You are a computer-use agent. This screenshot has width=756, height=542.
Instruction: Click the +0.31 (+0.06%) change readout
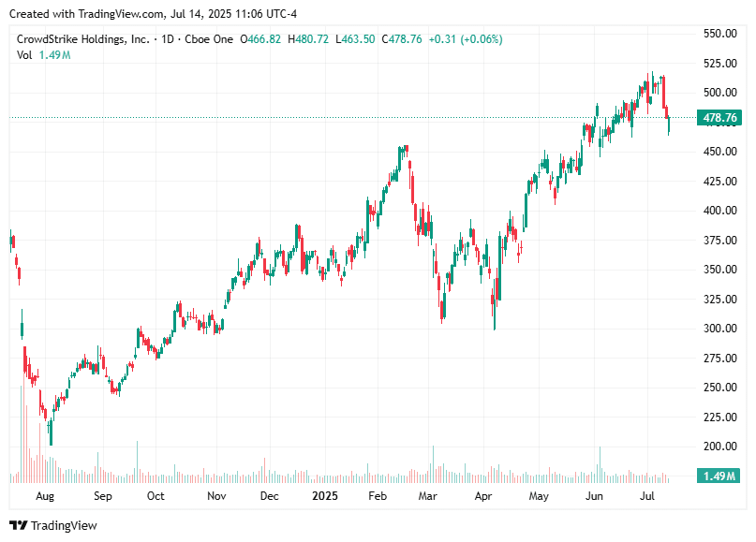[469, 39]
